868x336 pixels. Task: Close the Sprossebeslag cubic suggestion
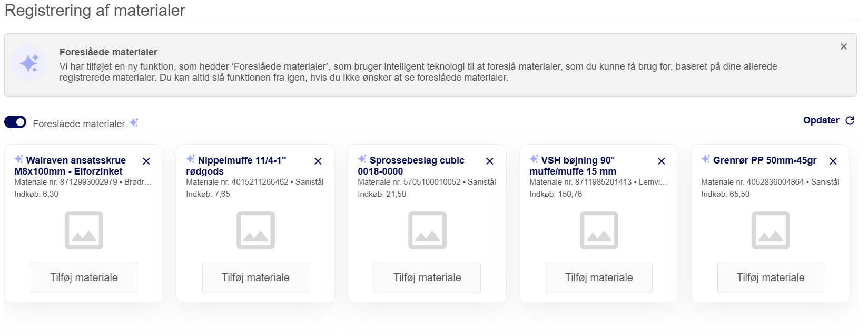[490, 161]
